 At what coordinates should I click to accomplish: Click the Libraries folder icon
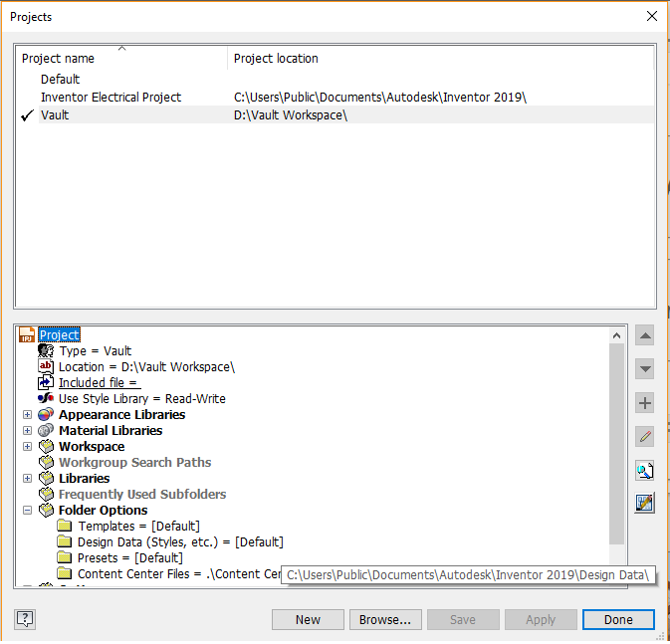coord(46,479)
